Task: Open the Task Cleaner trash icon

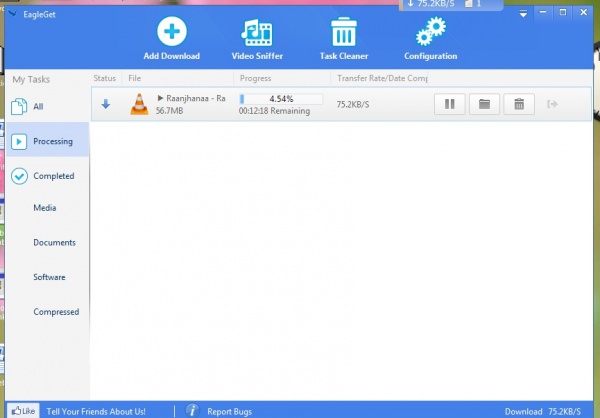Action: click(344, 31)
